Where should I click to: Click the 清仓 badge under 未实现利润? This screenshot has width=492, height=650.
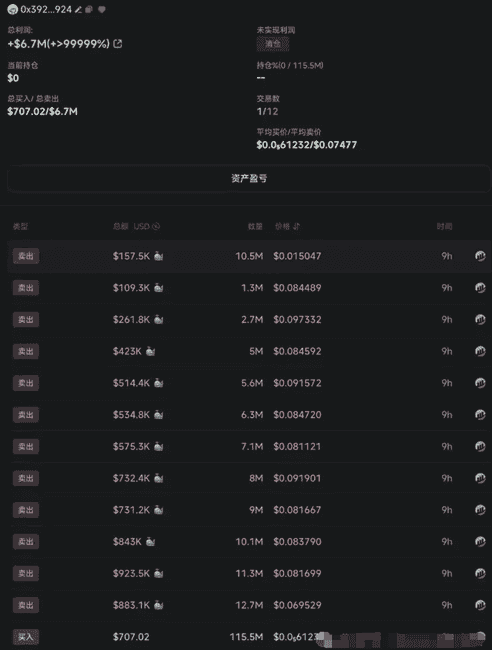tap(273, 44)
